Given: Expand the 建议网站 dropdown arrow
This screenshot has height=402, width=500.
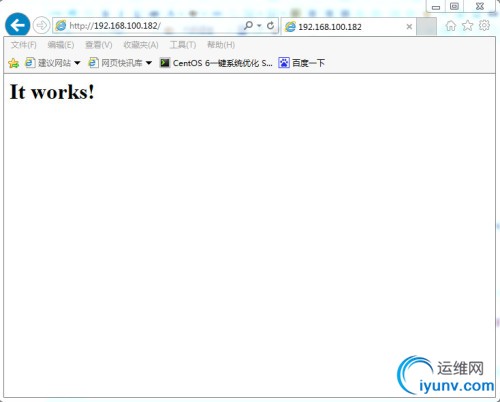Looking at the screenshot, I should [x=77, y=63].
